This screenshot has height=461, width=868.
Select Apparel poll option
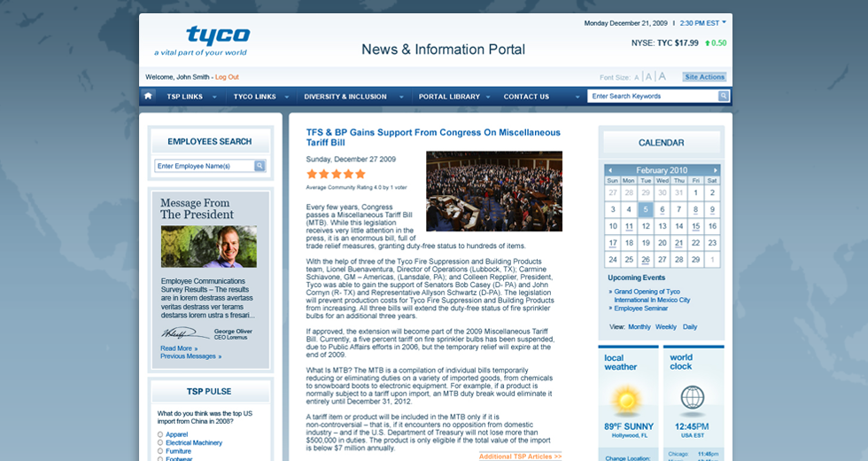[160, 434]
